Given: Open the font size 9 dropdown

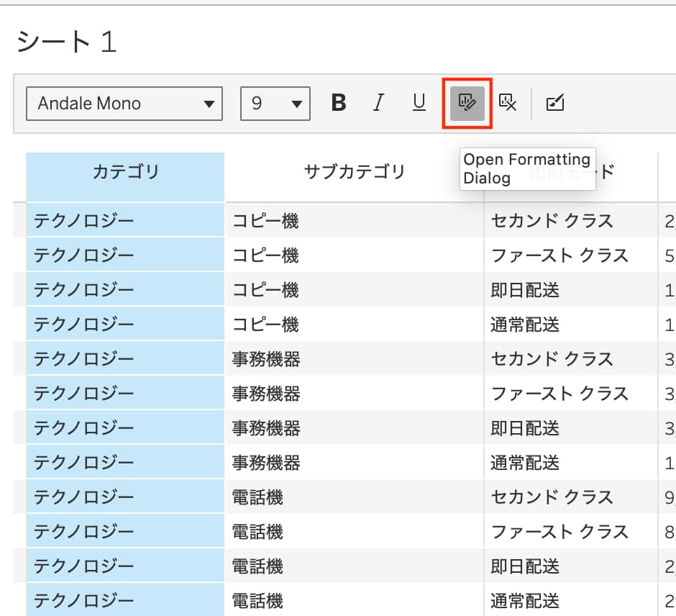Looking at the screenshot, I should tap(275, 104).
